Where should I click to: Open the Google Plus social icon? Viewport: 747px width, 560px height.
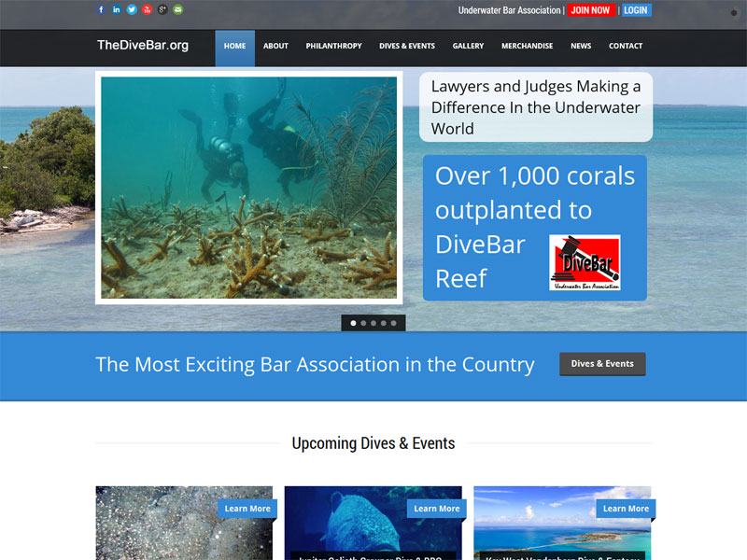pos(162,9)
